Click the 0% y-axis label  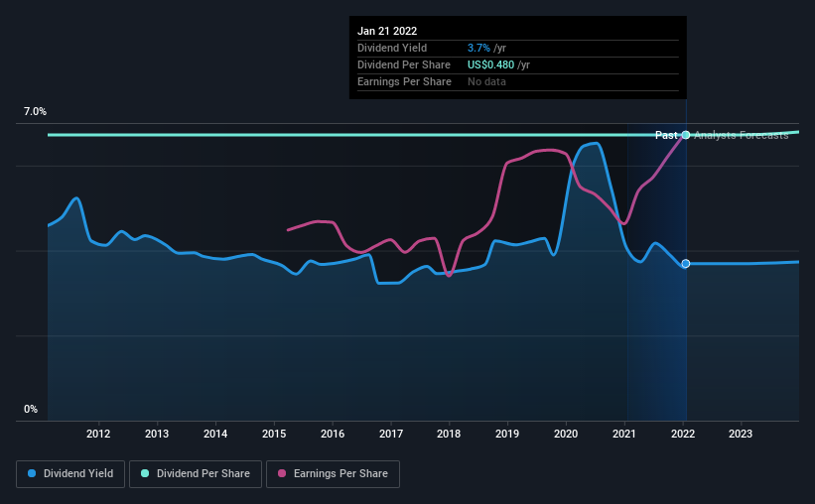pos(31,410)
